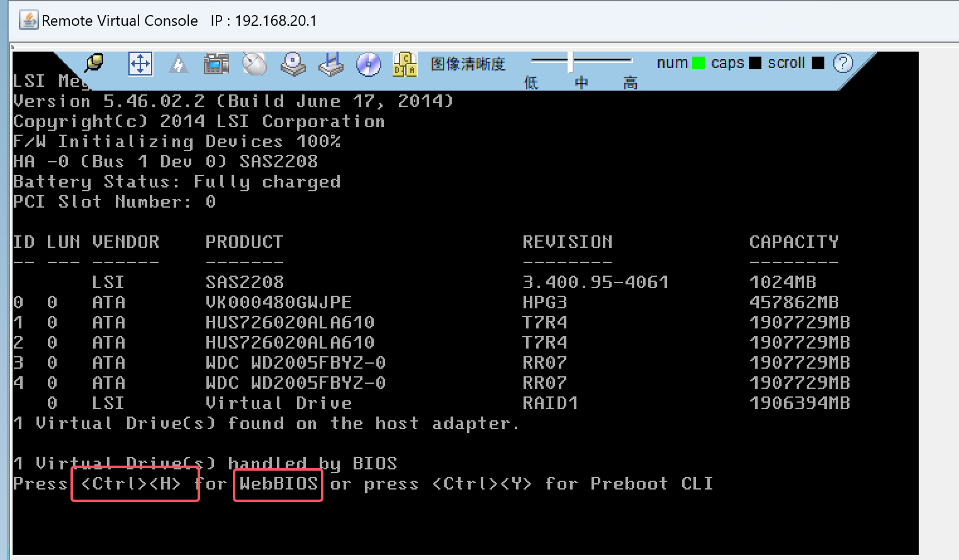The image size is (959, 560).
Task: Click WDC WD2005FBYZ-0 in the ID 4 row
Action: (296, 383)
